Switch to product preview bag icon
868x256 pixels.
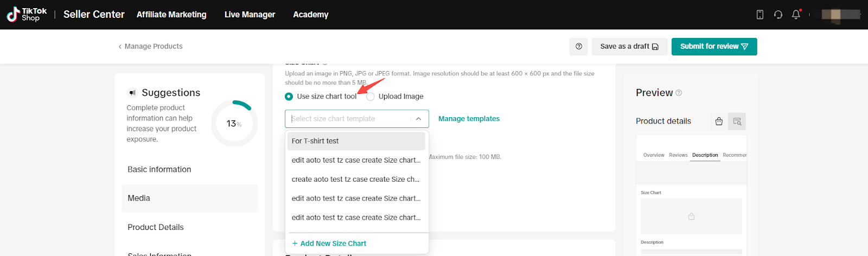pos(719,121)
